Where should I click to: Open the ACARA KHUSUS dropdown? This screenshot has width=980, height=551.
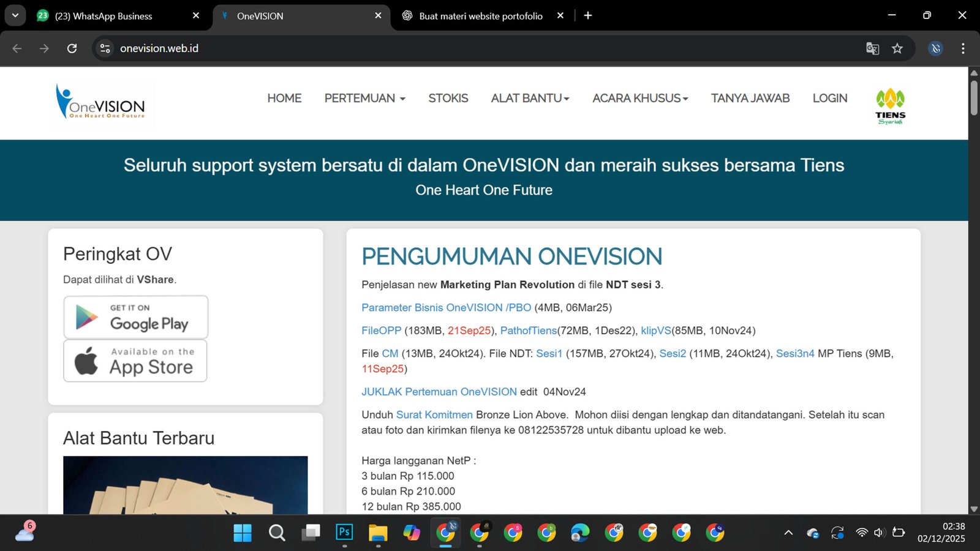[x=639, y=99]
